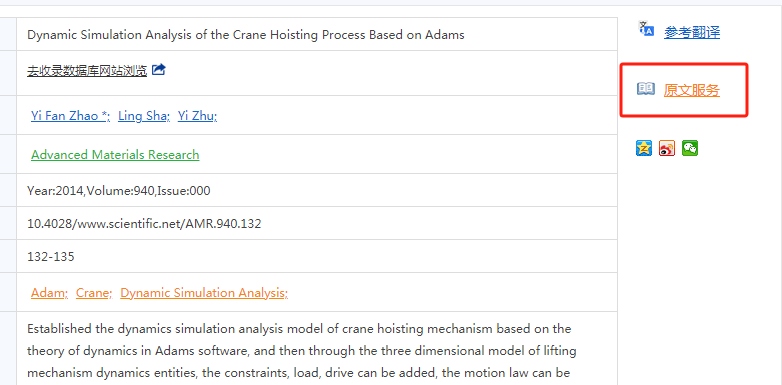Click the external link arrow icon
782x385 pixels.
click(x=158, y=69)
